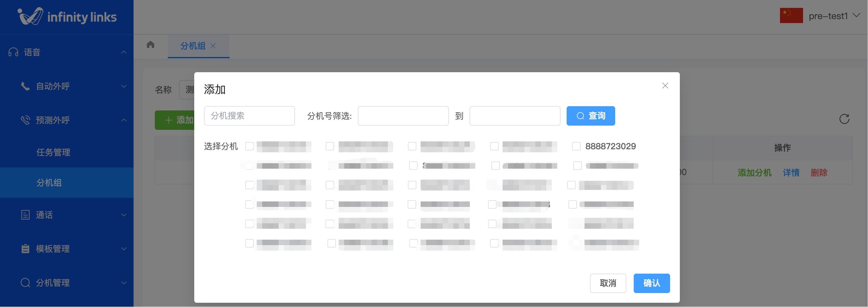Close the 分机组 tab using its X
Viewport: 868px width, 307px height.
(213, 46)
